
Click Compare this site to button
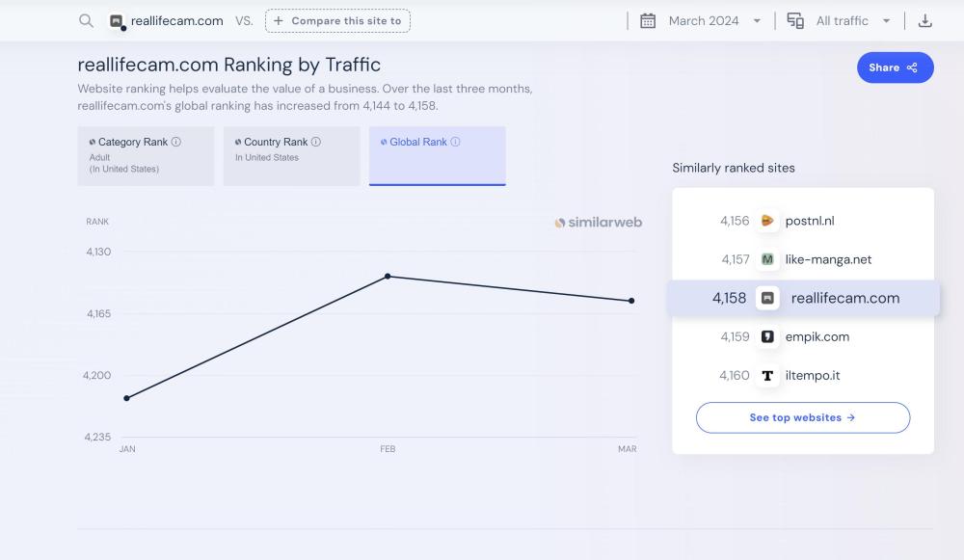coord(337,20)
